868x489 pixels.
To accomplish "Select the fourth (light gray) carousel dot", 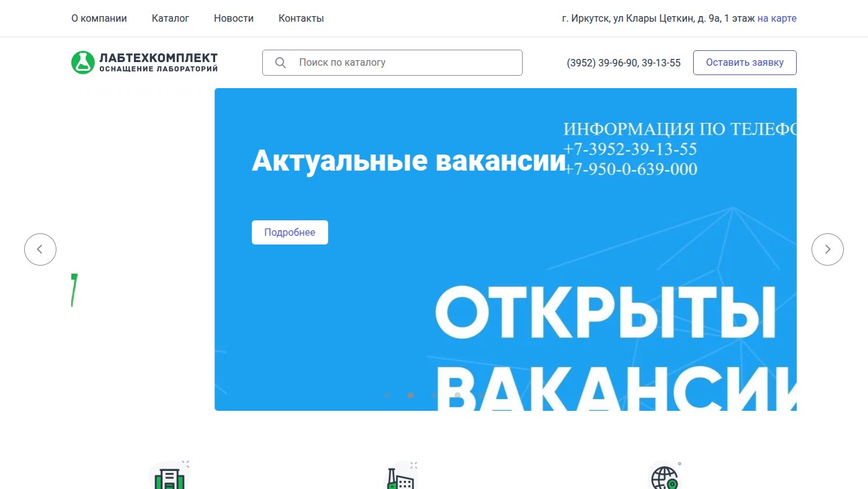I will point(458,395).
